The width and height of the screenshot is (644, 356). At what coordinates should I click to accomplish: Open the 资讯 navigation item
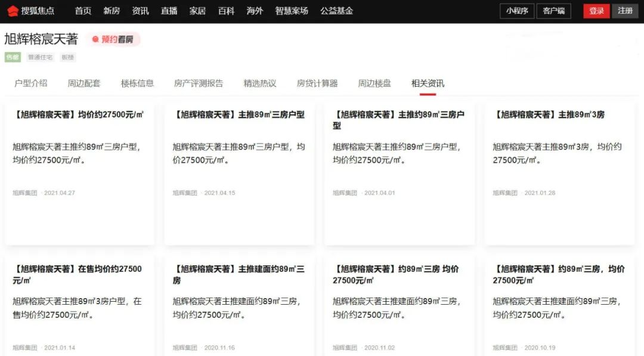click(x=140, y=10)
